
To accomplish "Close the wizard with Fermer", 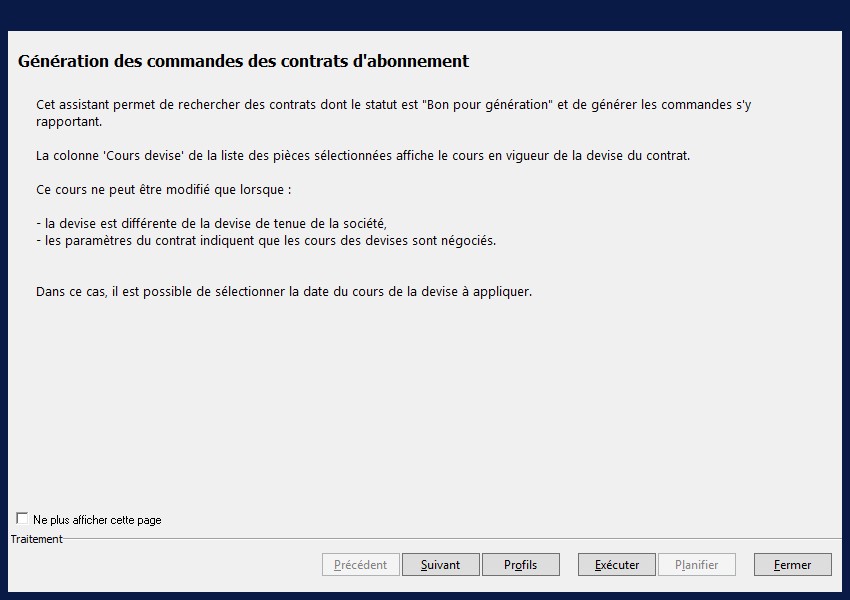I will pos(792,565).
